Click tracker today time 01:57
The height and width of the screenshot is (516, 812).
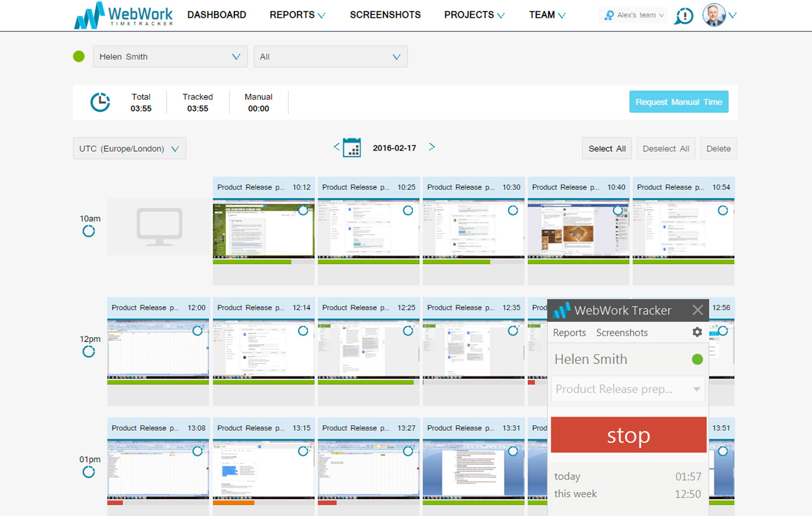coord(688,477)
